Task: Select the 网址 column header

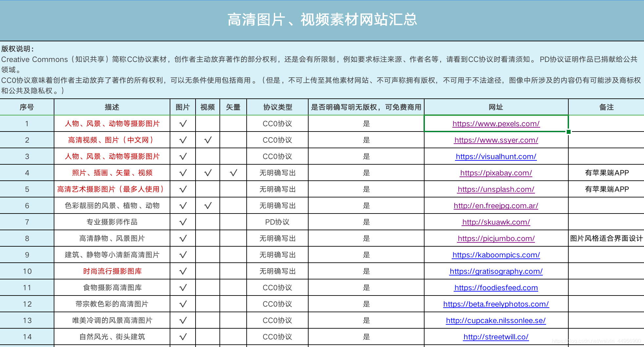Action: tap(496, 107)
